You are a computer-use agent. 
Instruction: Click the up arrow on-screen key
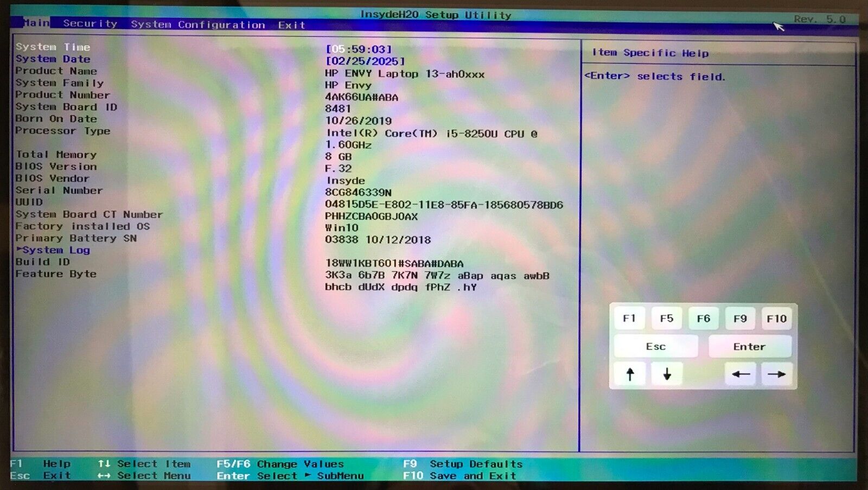pyautogui.click(x=630, y=374)
